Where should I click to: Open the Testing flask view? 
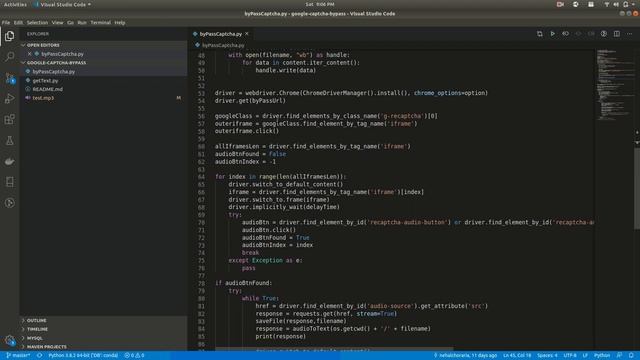(9, 140)
